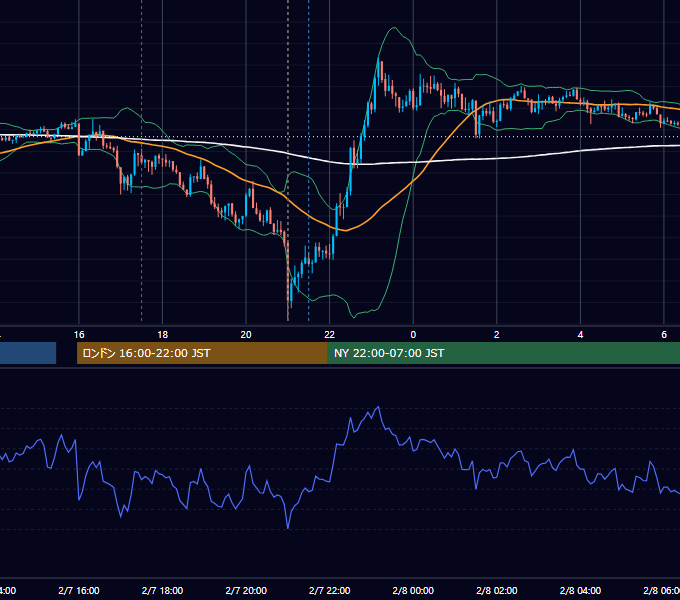Viewport: 680px width, 600px height.
Task: Click the 0 hour axis label
Action: click(413, 335)
